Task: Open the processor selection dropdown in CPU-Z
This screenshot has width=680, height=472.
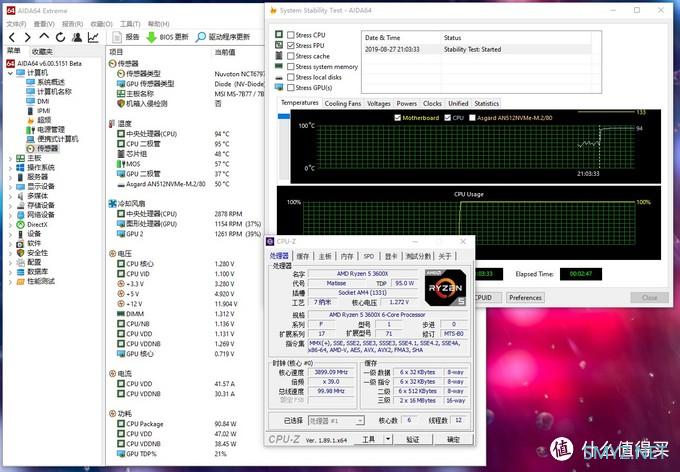Action: pos(360,420)
